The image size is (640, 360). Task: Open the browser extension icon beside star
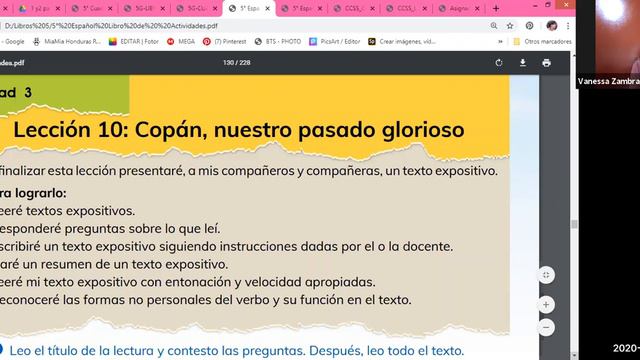click(x=529, y=26)
